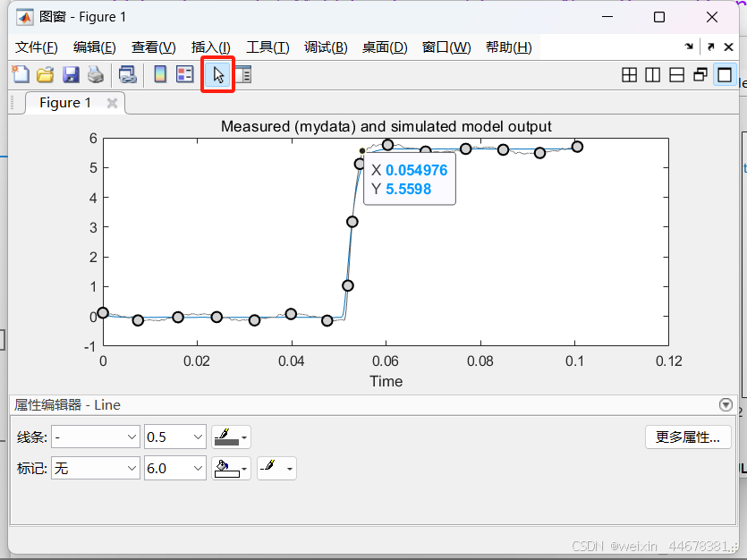Click the Time axis label
Screen dimensions: 747x560
(386, 381)
